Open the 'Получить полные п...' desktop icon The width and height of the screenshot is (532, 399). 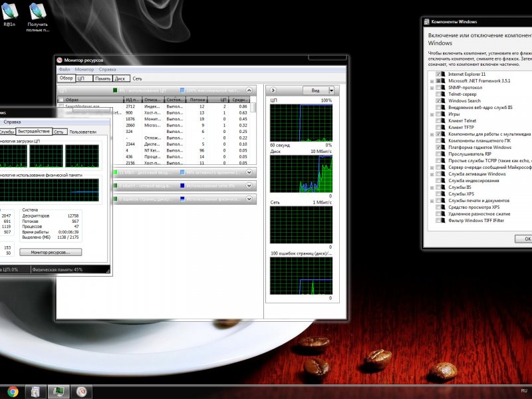click(x=38, y=17)
